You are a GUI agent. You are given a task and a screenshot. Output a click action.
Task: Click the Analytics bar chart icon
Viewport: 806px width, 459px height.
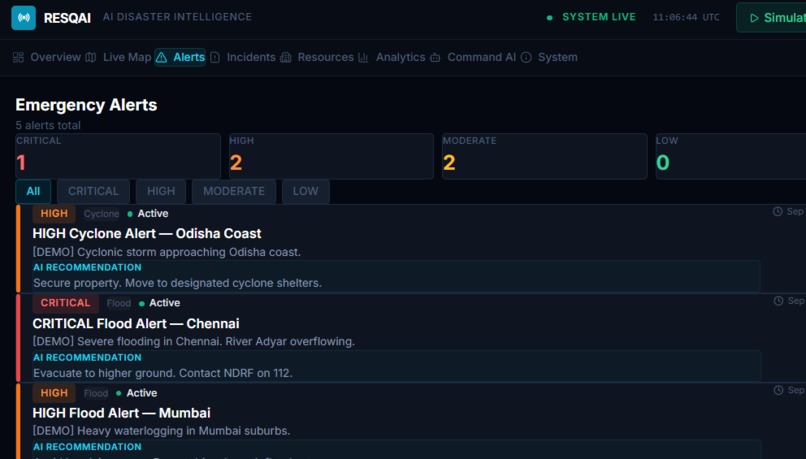coord(363,57)
